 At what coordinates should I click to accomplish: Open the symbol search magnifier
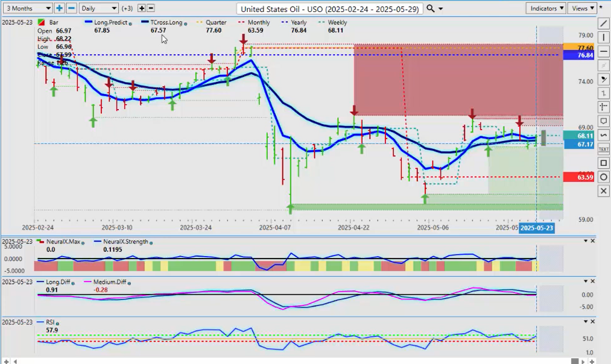pyautogui.click(x=430, y=8)
